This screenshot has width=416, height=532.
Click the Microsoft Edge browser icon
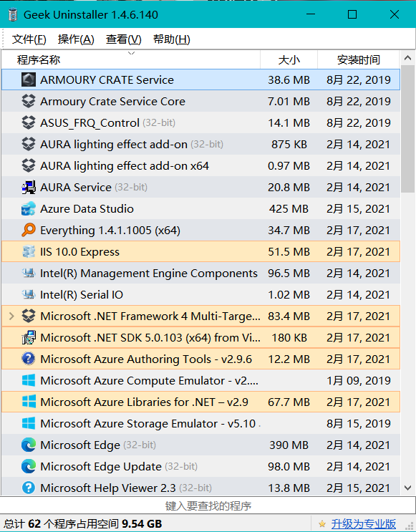[29, 445]
